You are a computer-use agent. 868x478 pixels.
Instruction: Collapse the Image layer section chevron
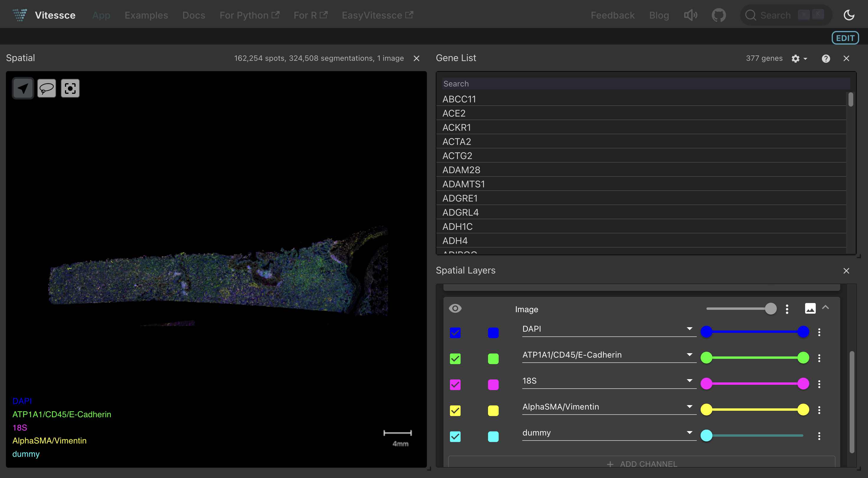(x=825, y=307)
